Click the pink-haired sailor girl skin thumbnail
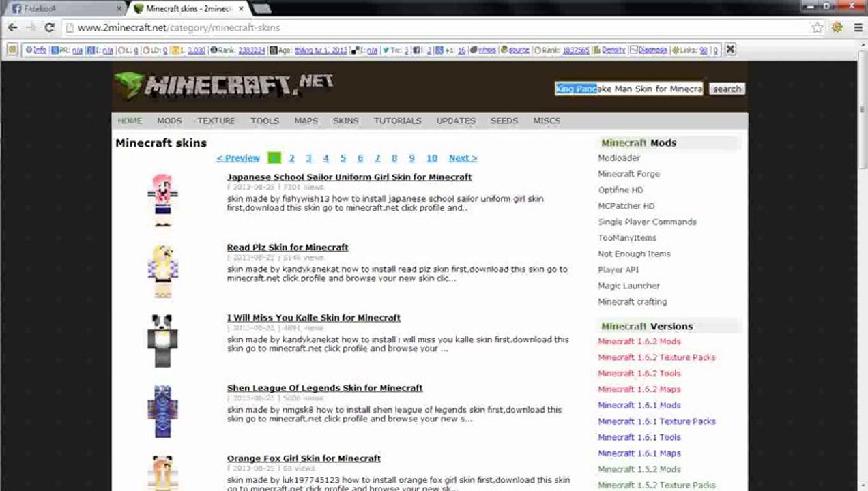The height and width of the screenshot is (491, 868). pos(162,199)
